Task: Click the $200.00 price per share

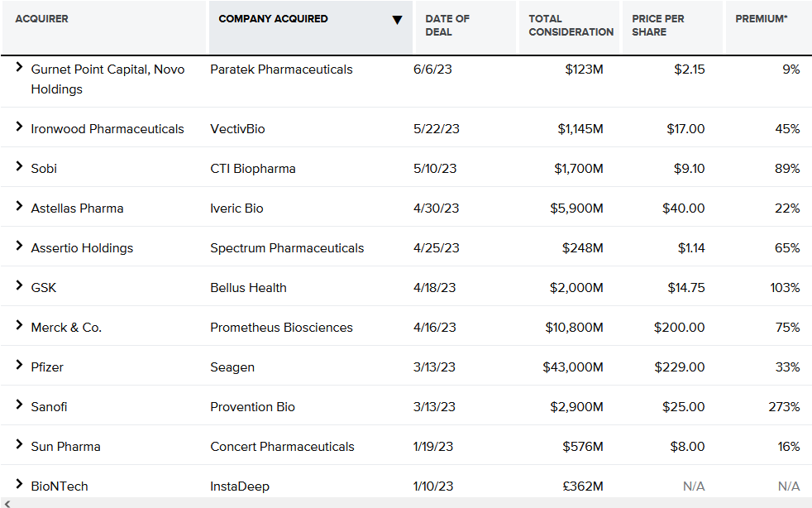Action: (x=680, y=328)
